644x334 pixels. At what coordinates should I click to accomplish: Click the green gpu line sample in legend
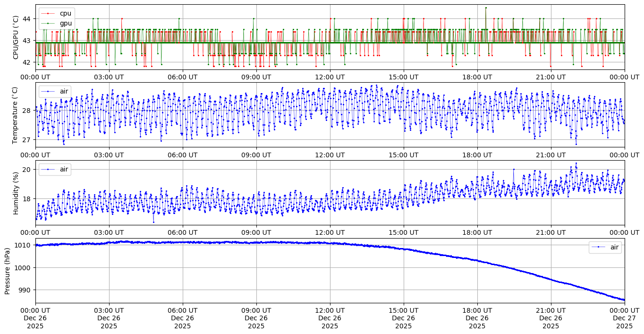tap(48, 23)
